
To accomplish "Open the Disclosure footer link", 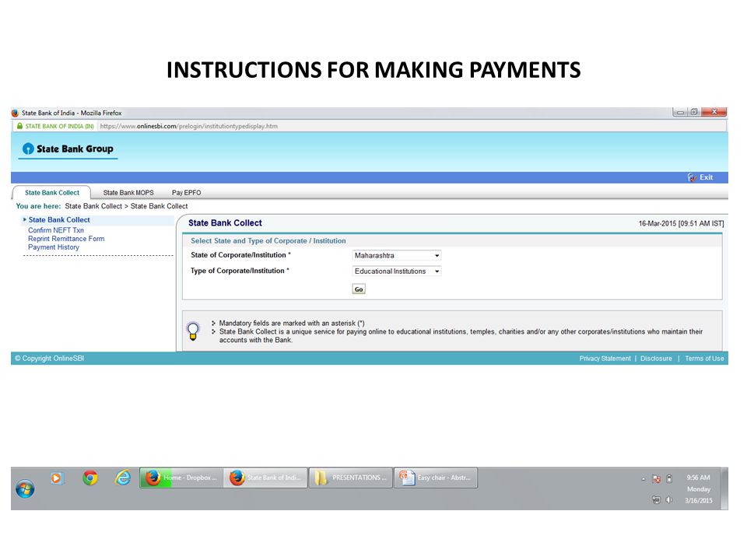I will (x=656, y=359).
